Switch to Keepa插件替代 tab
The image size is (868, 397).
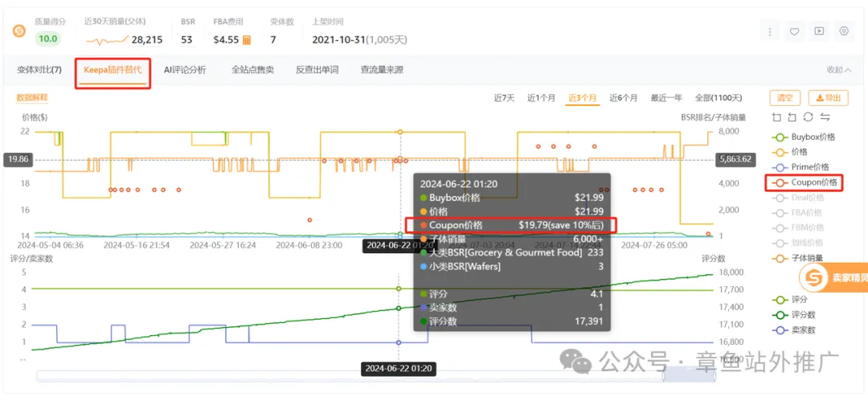pos(113,70)
